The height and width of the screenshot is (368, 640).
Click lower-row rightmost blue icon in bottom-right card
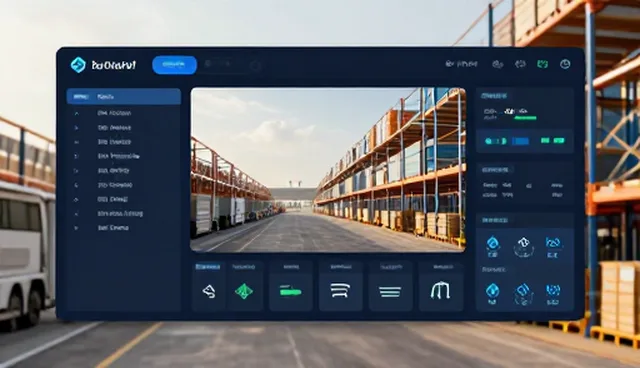click(x=553, y=290)
